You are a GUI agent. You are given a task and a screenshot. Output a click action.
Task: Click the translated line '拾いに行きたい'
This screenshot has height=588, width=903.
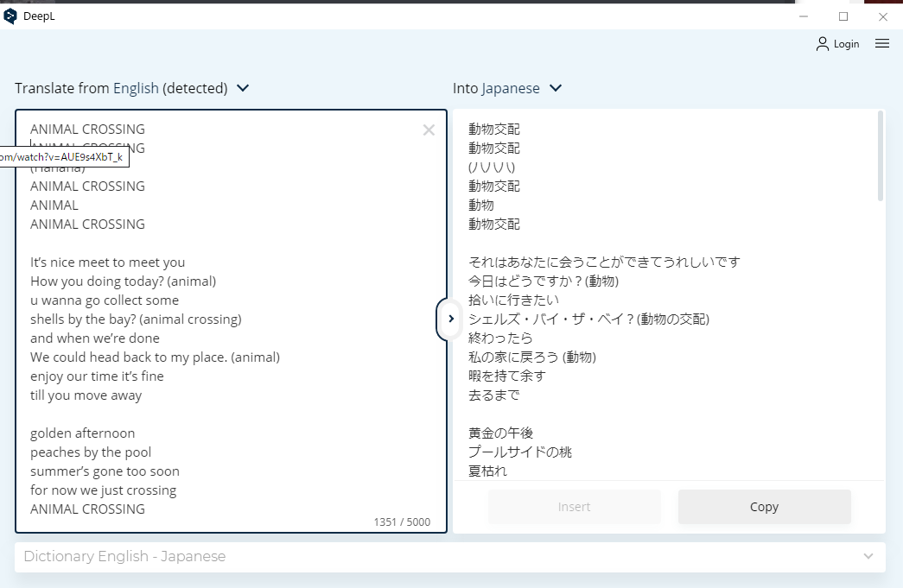click(x=513, y=300)
